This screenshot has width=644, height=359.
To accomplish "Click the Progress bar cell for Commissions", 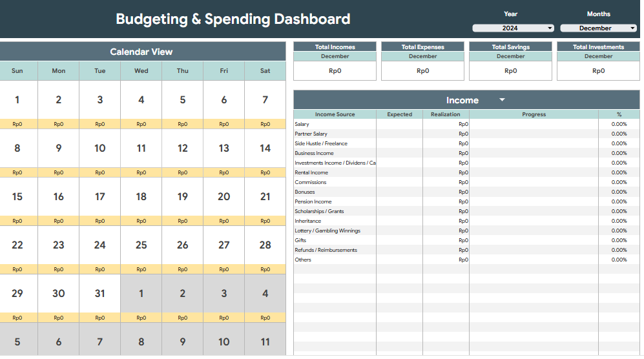I will point(534,182).
